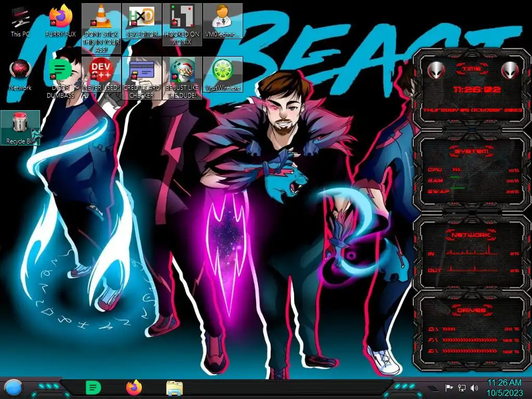
Task: Click the RAM usage row in the widget
Action: pos(473,181)
